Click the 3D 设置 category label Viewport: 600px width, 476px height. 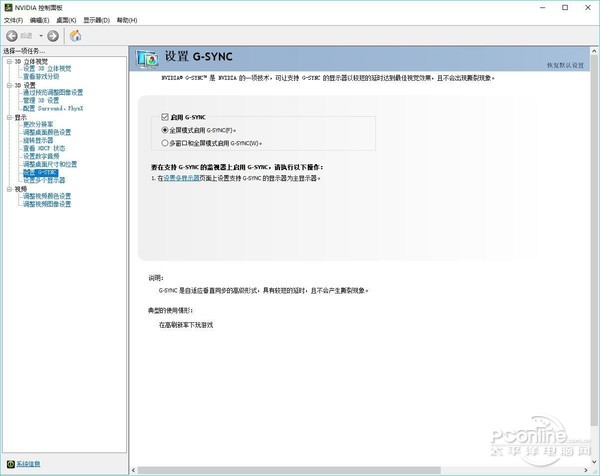[25, 85]
